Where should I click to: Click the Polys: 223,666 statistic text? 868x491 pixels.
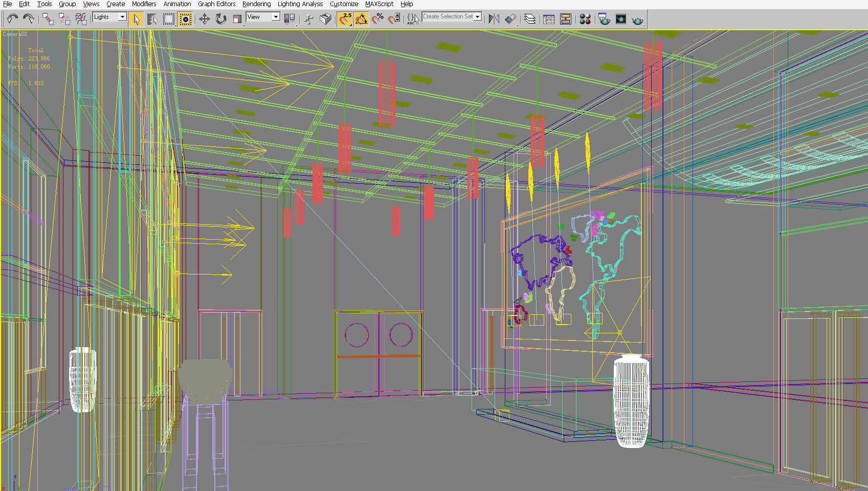29,58
